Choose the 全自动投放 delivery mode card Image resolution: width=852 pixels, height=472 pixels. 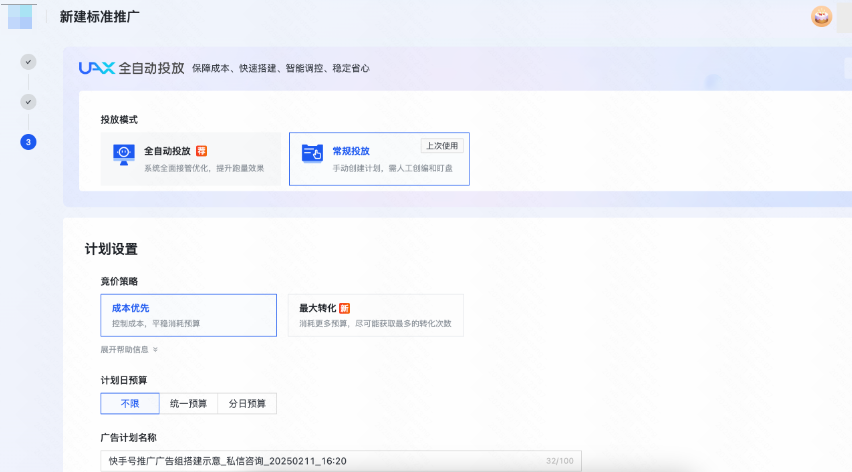click(191, 159)
